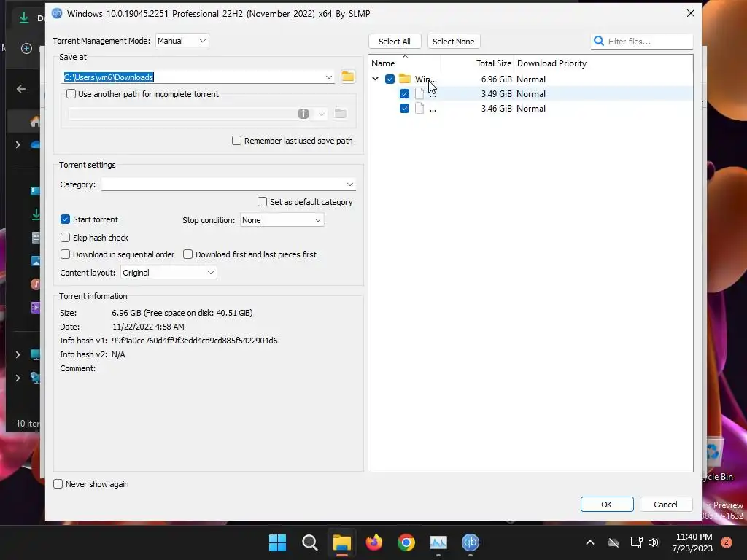
Task: Open network status tray icon
Action: (636, 542)
